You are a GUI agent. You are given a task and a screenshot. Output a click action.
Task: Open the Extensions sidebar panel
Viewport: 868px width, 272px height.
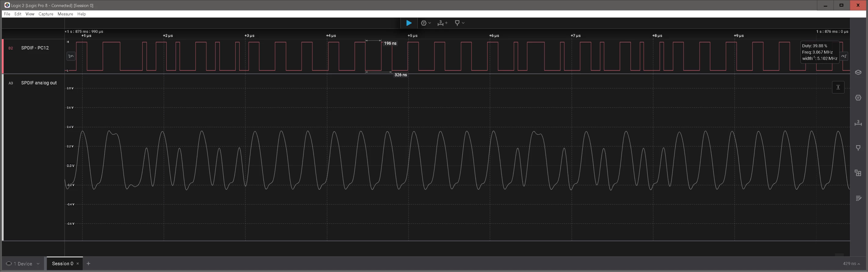coord(858,173)
